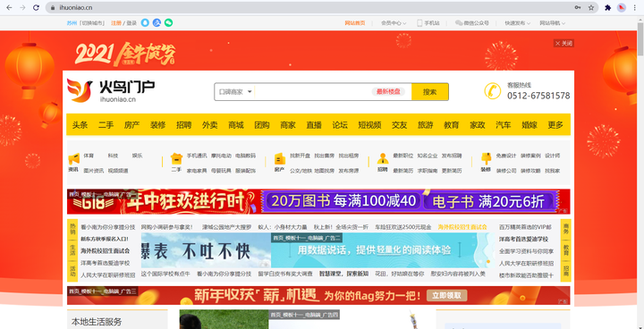The image size is (644, 329).
Task: Open the 更多 item in the yellow navigation
Action: 555,125
